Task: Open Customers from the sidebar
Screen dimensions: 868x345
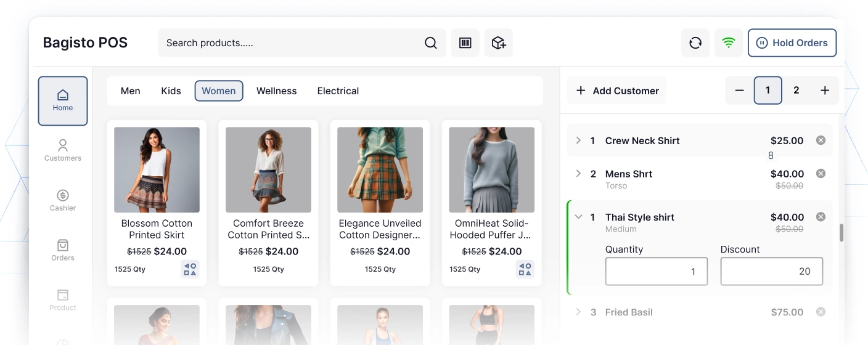Action: pyautogui.click(x=63, y=150)
